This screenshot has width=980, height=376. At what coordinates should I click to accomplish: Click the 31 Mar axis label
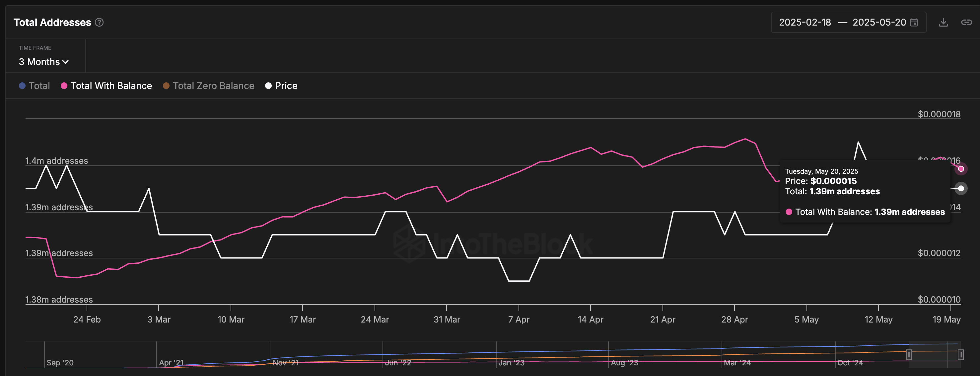point(447,319)
